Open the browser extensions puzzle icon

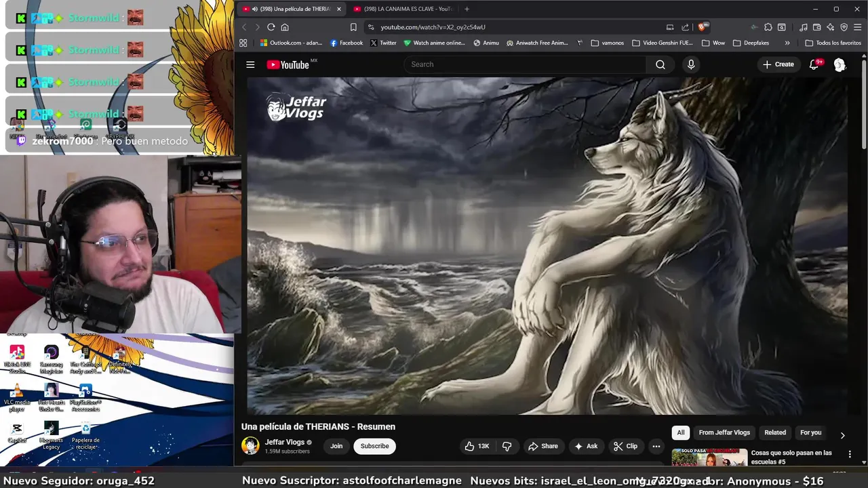(x=768, y=27)
